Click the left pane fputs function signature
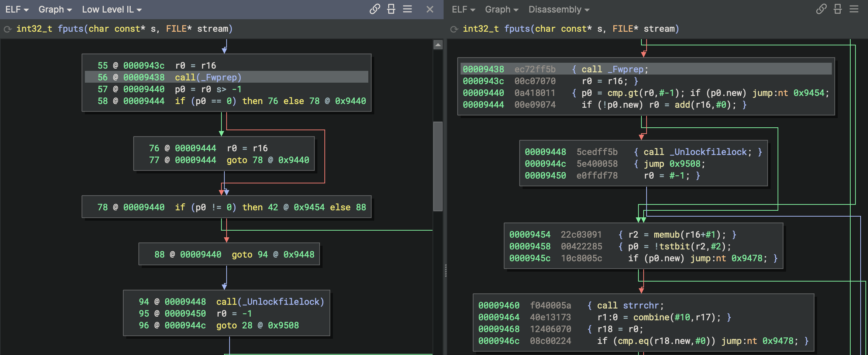This screenshot has height=355, width=868. pos(124,29)
